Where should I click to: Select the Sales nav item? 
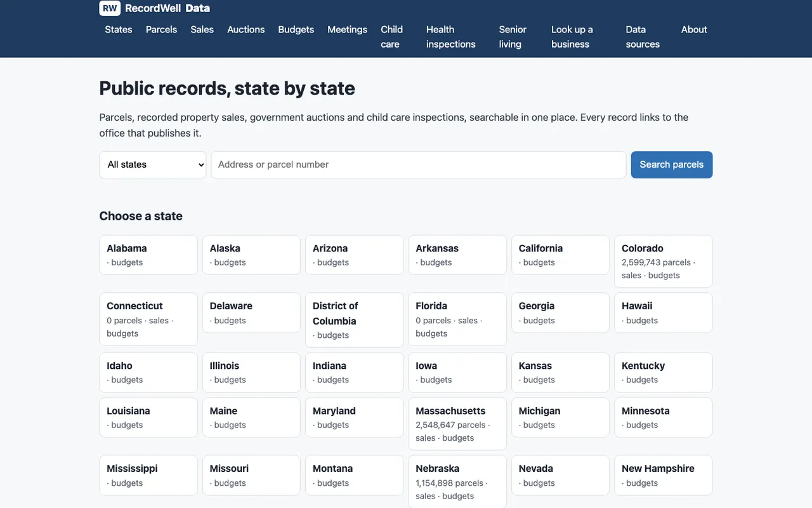[202, 29]
